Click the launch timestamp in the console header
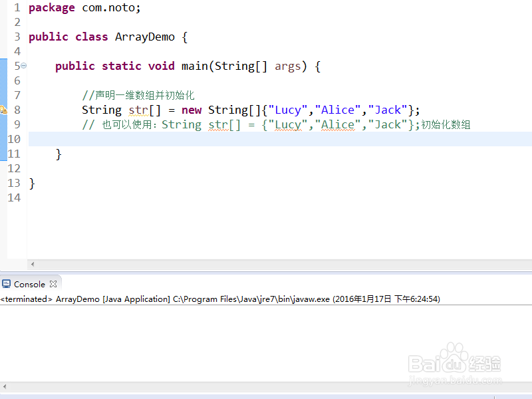The width and height of the screenshot is (532, 399). pyautogui.click(x=386, y=299)
